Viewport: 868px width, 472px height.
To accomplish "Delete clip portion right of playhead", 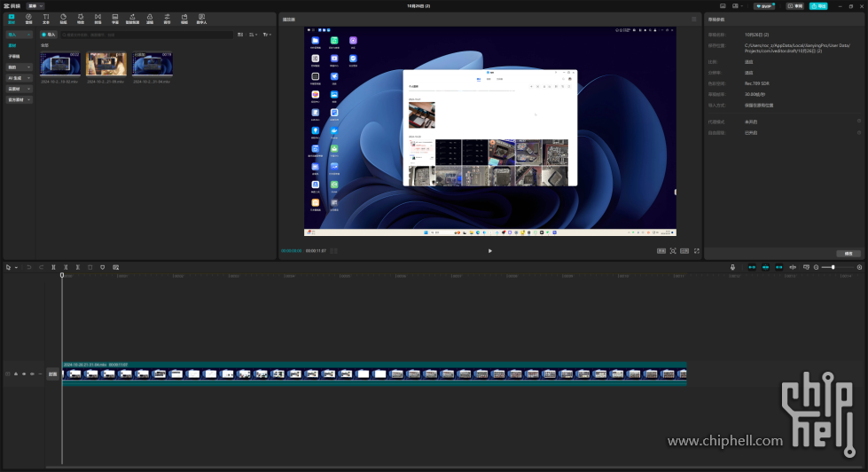I will point(77,267).
